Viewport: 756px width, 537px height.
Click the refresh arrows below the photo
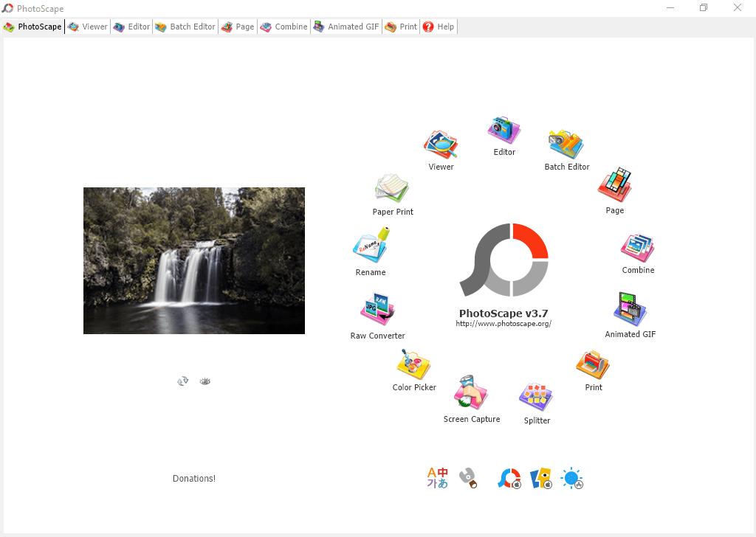183,381
